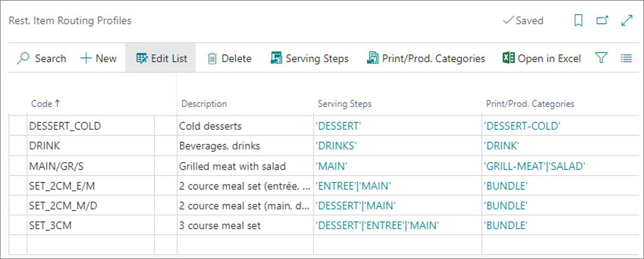Expand page using the diagonal arrows icon

(x=627, y=20)
